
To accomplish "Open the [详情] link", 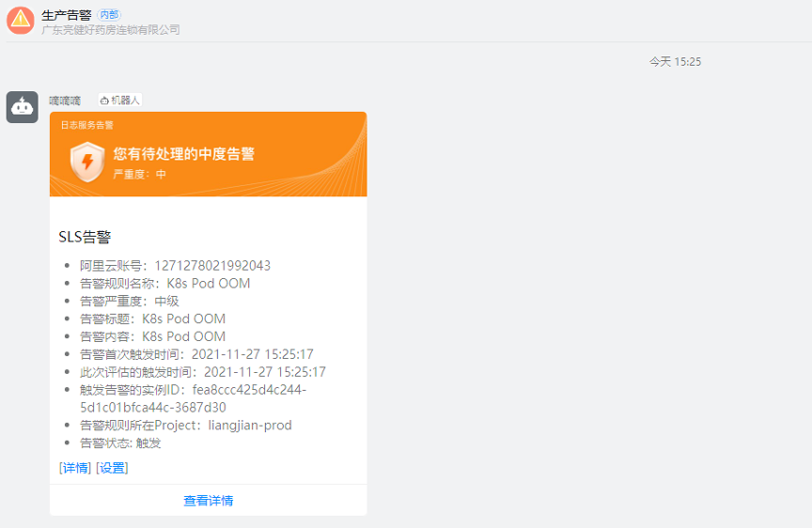I will [x=74, y=468].
